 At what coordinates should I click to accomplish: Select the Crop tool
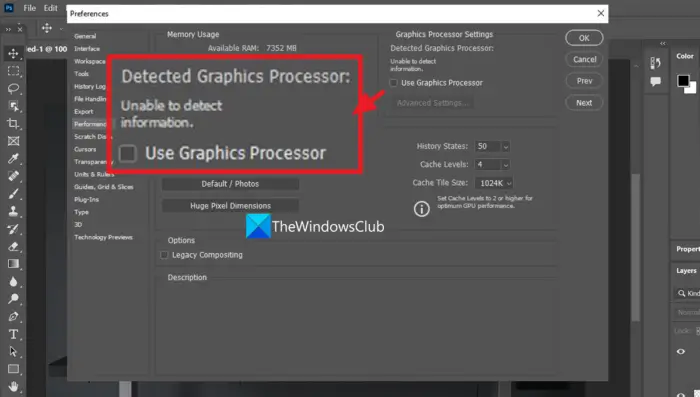click(13, 123)
